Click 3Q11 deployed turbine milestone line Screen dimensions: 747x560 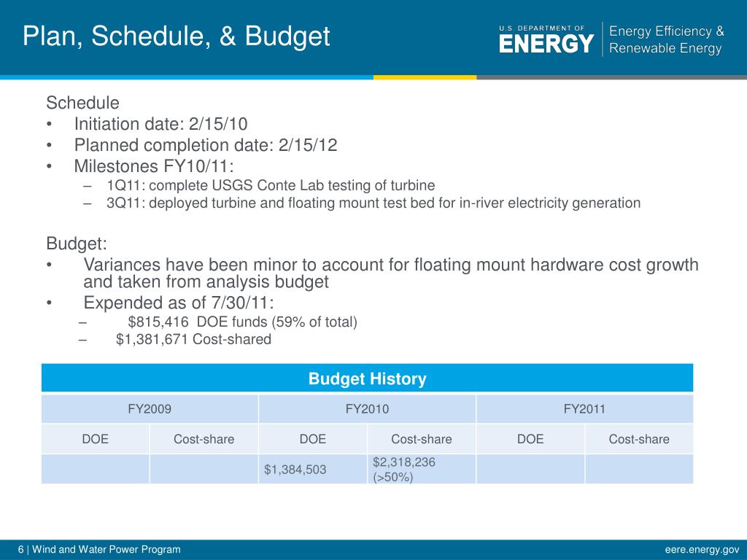pos(373,203)
